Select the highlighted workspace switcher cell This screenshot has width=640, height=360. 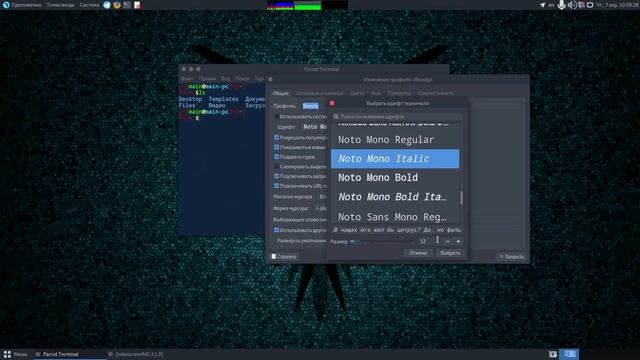pos(570,354)
